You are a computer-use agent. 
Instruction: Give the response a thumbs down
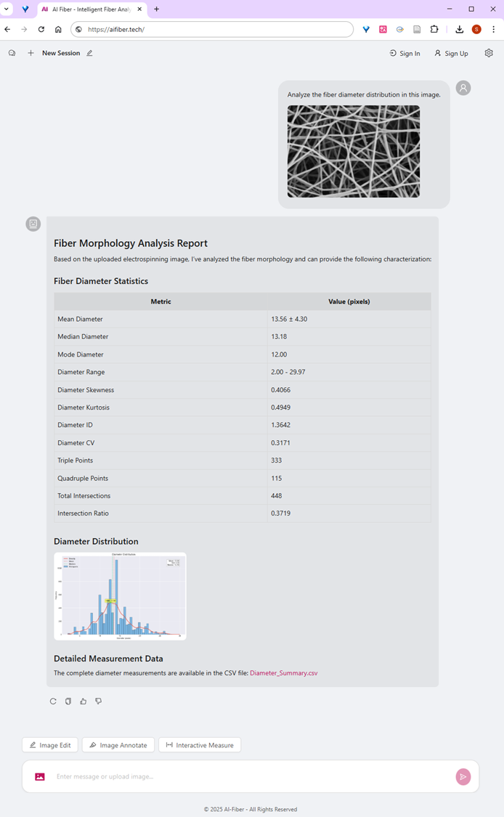(99, 701)
